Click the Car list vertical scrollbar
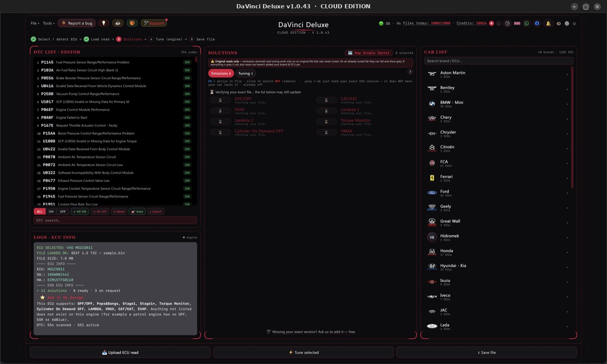Screen dimensions: 607x364 tap(572, 127)
